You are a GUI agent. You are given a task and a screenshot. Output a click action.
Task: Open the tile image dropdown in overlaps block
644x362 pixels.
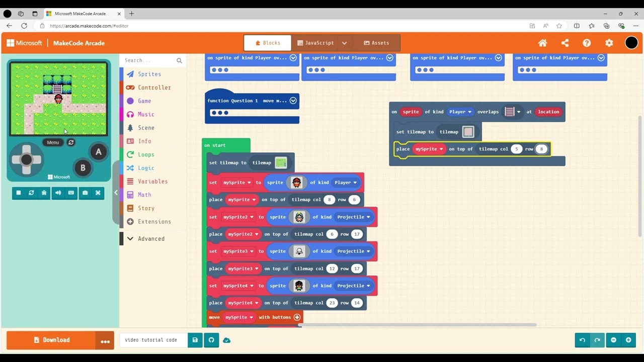pos(513,112)
